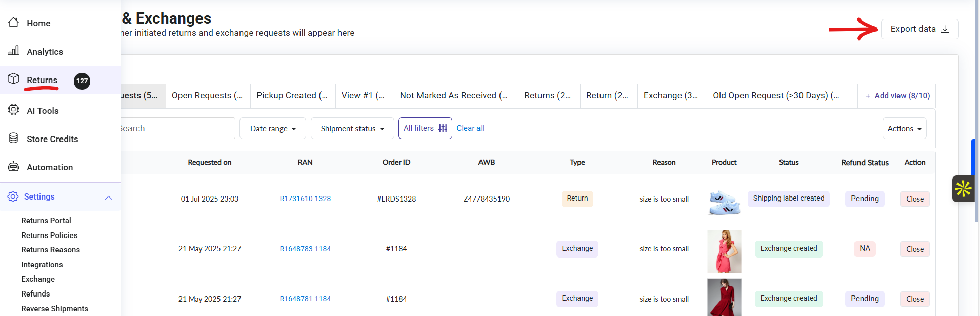Click the Export data button
Screen dimensions: 980x316
(919, 29)
